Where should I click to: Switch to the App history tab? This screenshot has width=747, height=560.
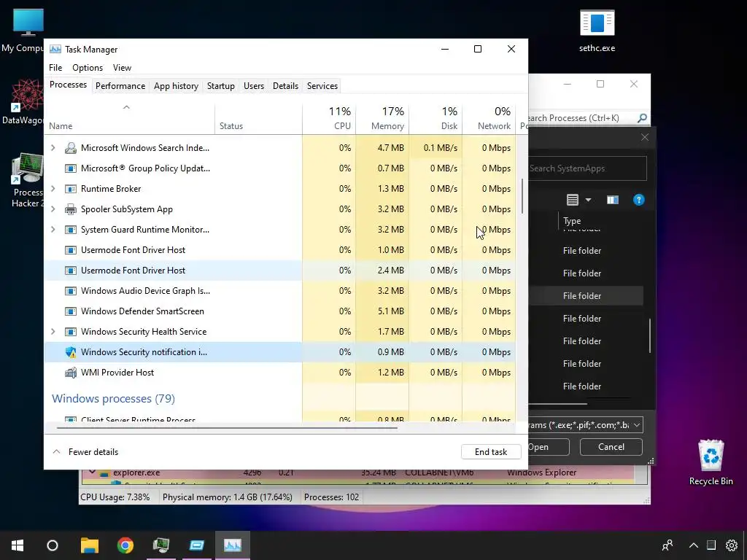[x=176, y=86]
